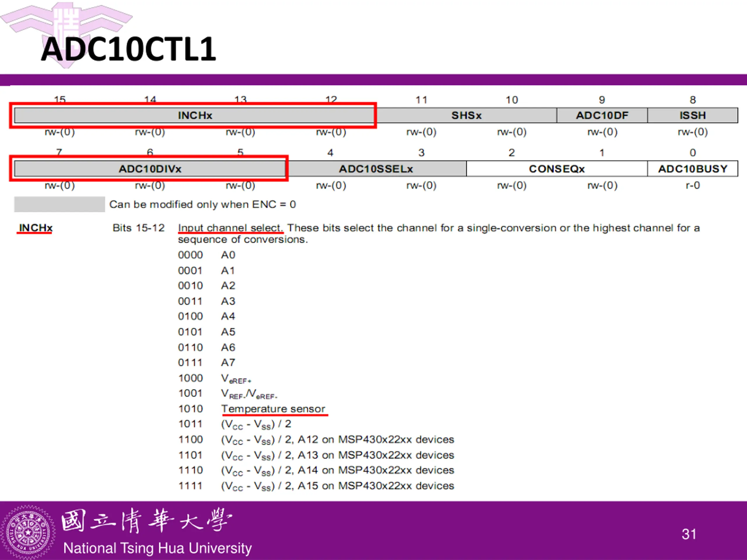Click the underlined 'Input channel select.' text
Image resolution: width=747 pixels, height=560 pixels.
230,228
